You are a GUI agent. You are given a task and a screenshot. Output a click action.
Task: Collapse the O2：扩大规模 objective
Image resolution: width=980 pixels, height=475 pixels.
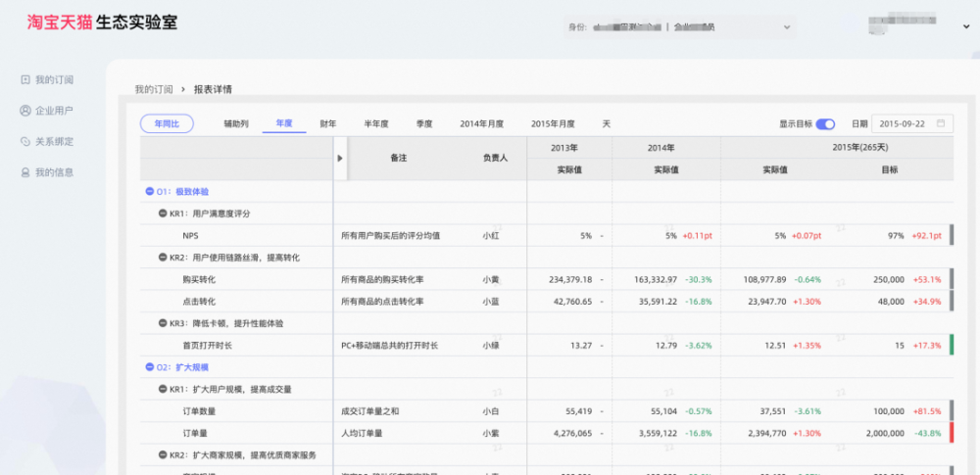[149, 367]
